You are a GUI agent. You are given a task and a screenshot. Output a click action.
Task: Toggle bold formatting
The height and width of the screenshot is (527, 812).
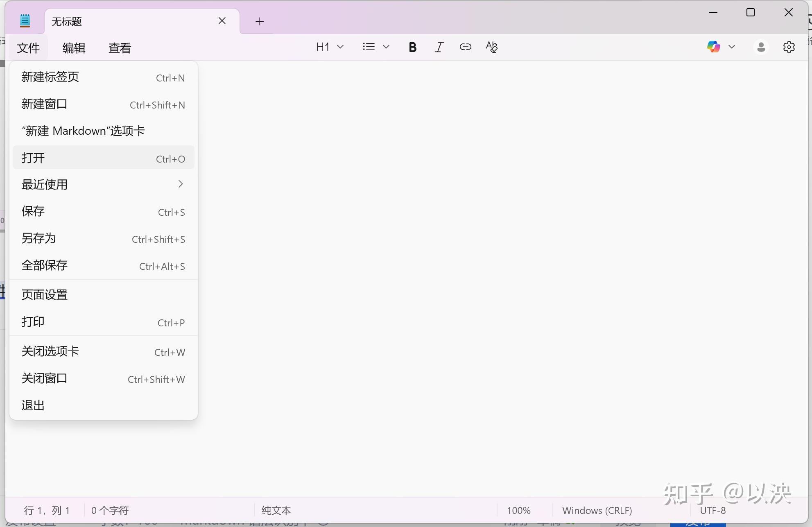pyautogui.click(x=413, y=47)
